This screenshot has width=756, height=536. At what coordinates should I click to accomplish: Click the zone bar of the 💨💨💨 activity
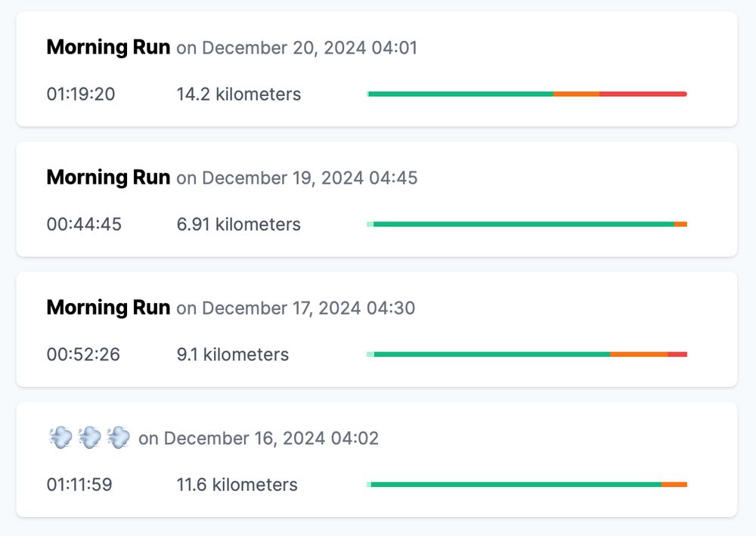(x=522, y=484)
